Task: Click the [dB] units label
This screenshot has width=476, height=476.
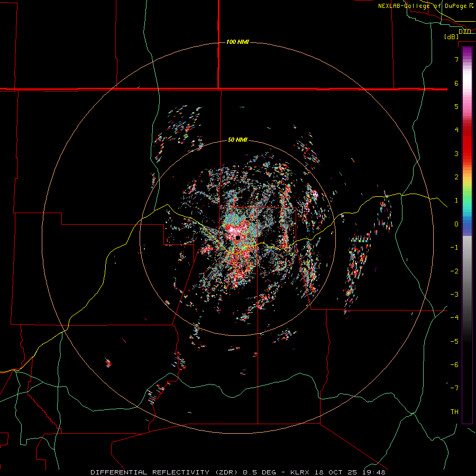Action: point(452,36)
